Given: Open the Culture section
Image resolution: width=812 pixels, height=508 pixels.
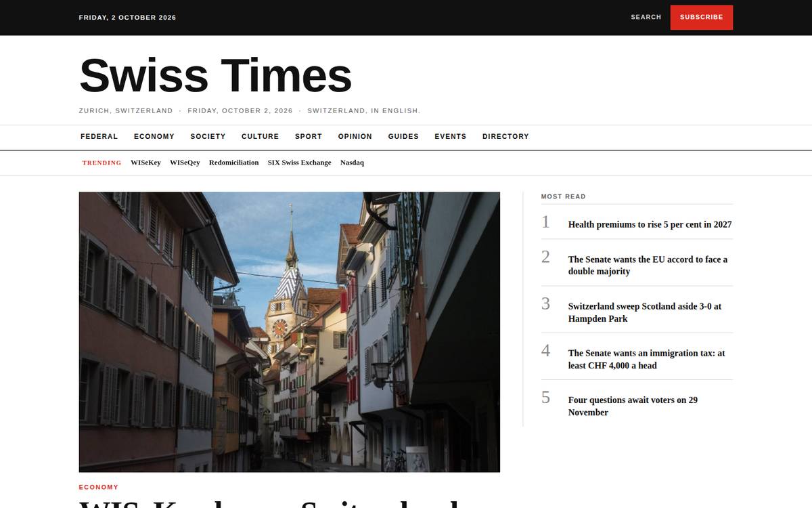Looking at the screenshot, I should click(260, 137).
